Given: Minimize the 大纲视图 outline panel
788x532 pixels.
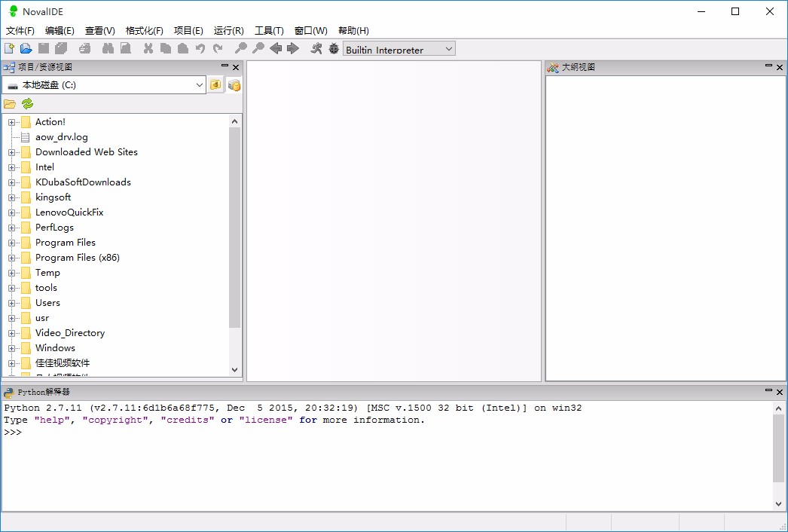Looking at the screenshot, I should [x=768, y=67].
